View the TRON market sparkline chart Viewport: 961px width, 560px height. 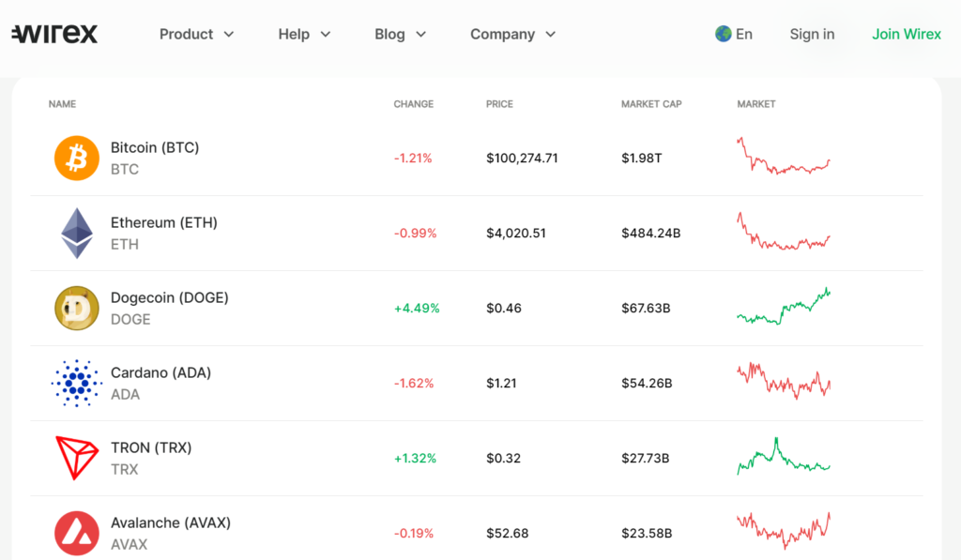click(784, 457)
